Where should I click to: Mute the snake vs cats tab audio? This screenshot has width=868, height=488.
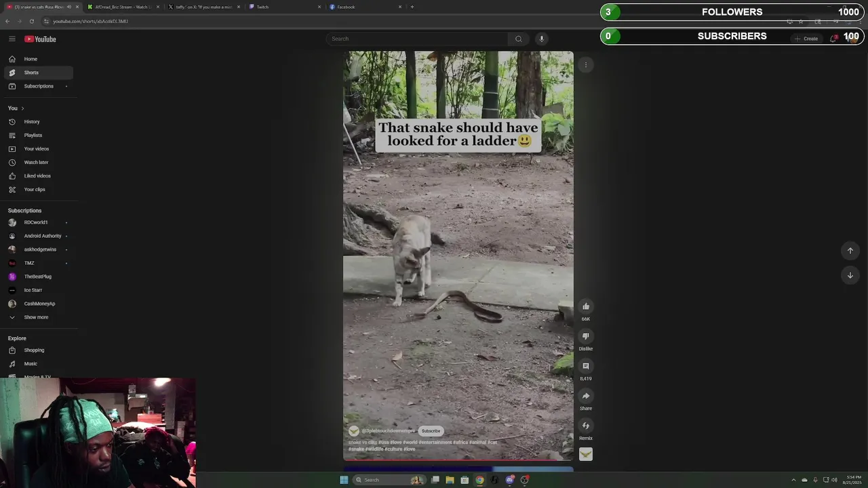[68, 7]
